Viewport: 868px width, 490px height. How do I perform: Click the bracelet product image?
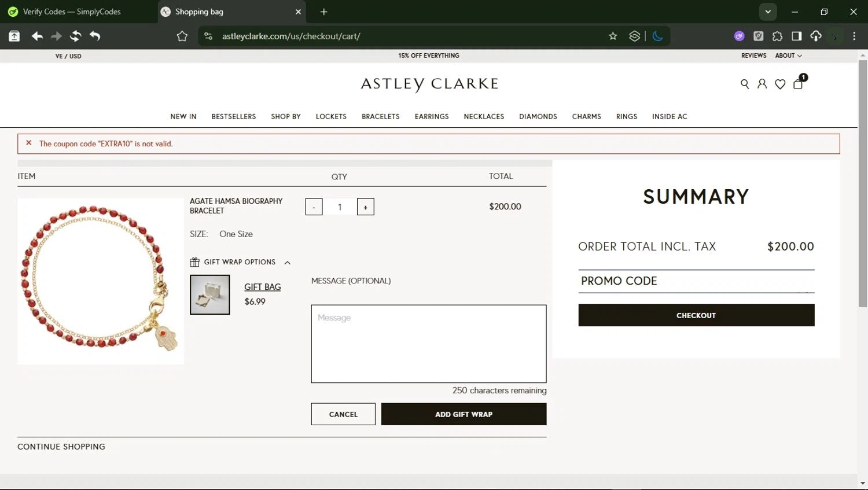[x=101, y=281]
